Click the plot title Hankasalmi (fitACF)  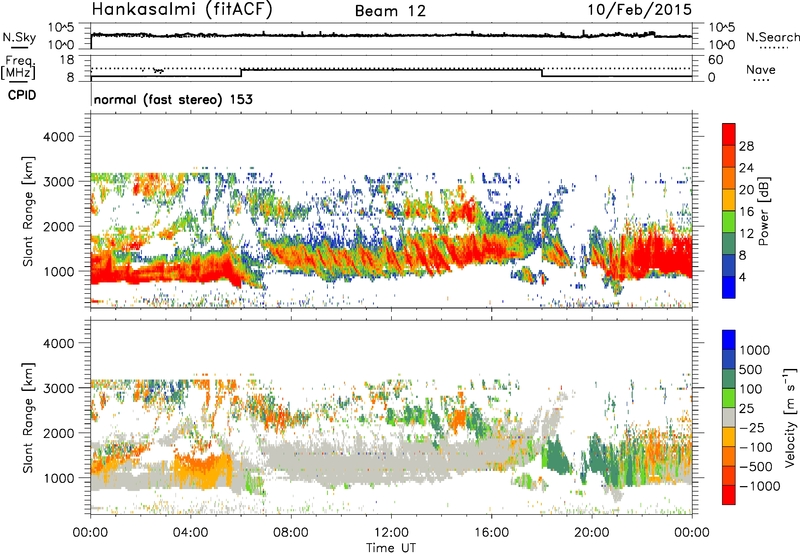pos(182,10)
